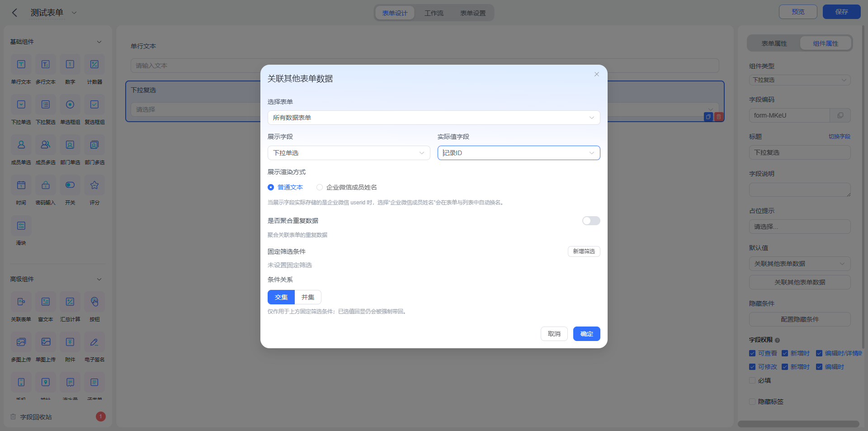
Task: Copy the form-MKeU field code
Action: (840, 115)
